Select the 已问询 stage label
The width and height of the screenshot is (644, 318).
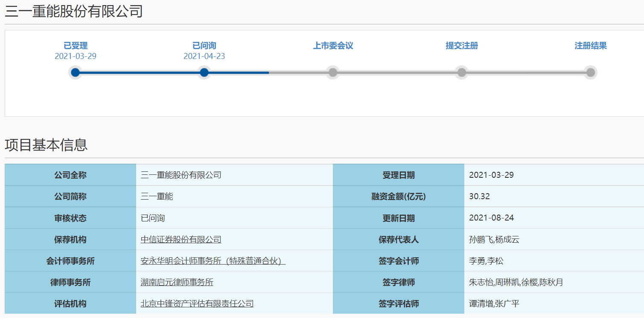204,46
